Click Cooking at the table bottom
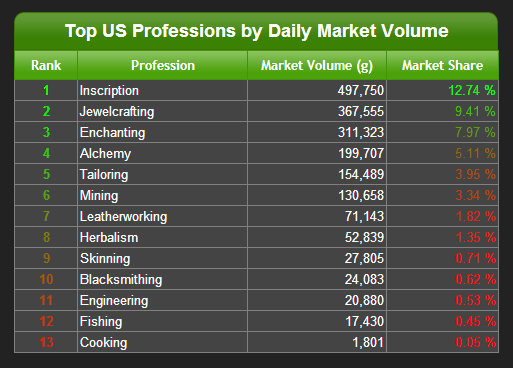 [x=103, y=343]
